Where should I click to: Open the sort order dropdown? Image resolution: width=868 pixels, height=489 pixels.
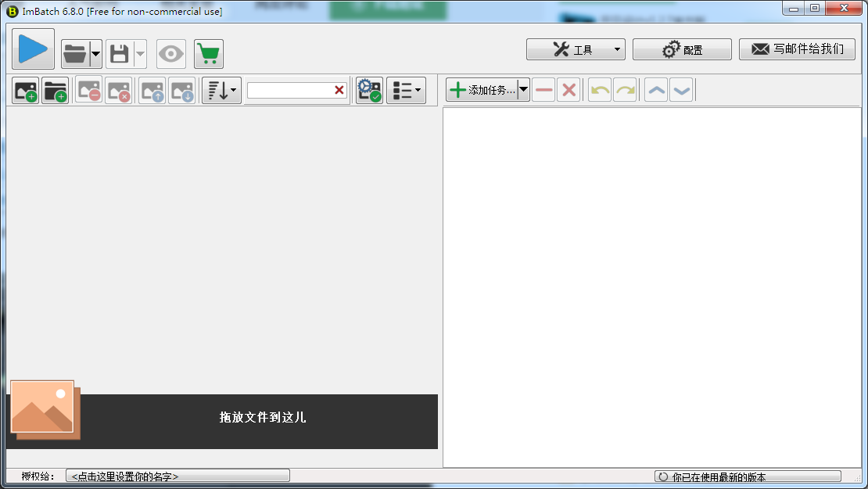point(221,91)
